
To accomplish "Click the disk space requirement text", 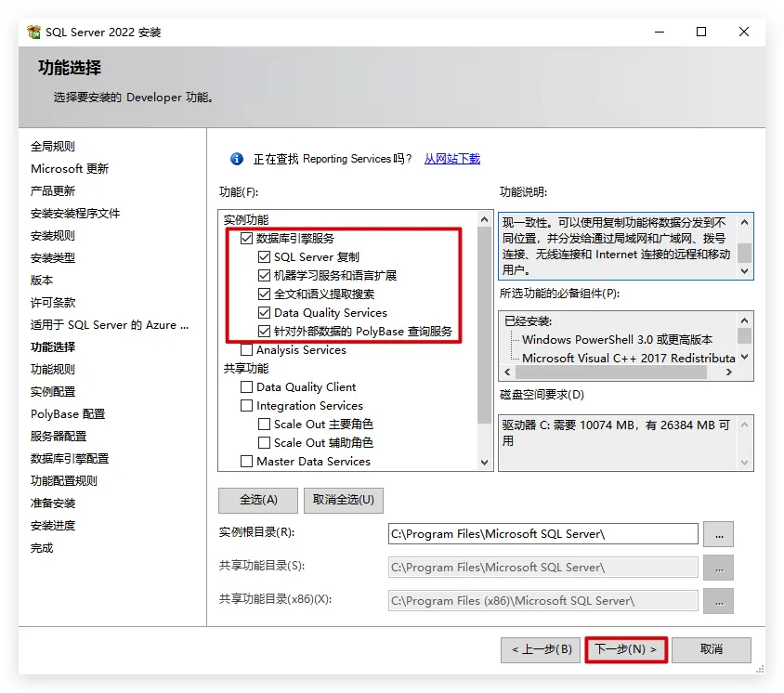I will (x=616, y=433).
